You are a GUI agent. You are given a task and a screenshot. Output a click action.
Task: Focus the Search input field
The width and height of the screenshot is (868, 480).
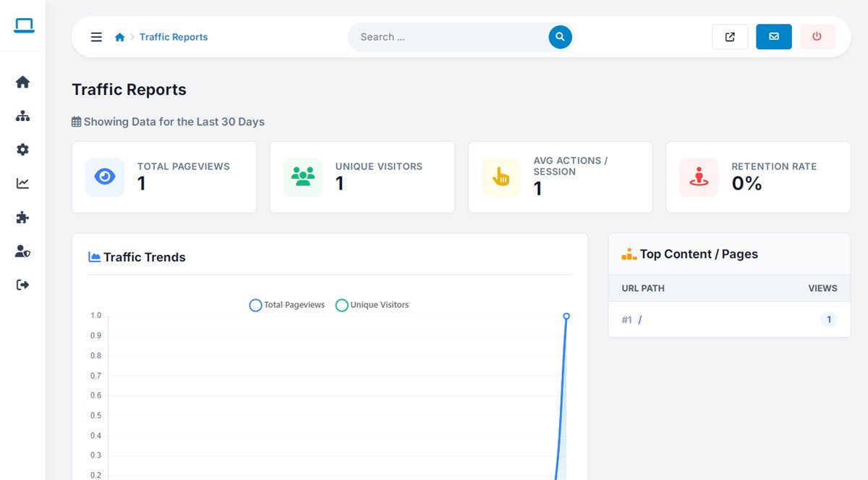click(448, 37)
